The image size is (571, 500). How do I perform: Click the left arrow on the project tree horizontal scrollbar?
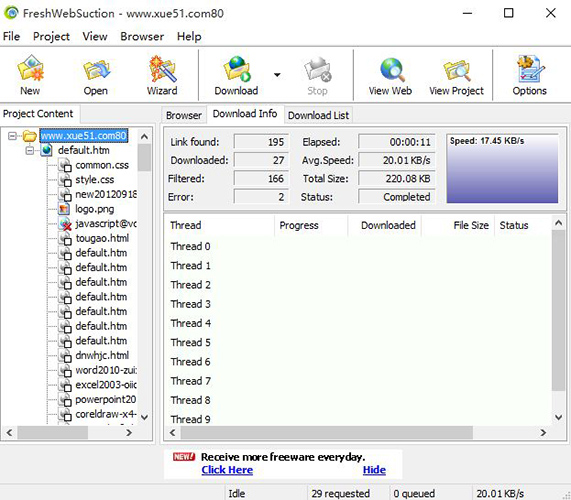coord(9,433)
